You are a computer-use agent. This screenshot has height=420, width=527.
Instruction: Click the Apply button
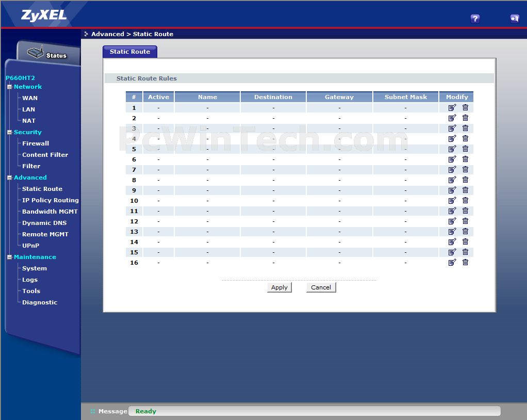(279, 287)
